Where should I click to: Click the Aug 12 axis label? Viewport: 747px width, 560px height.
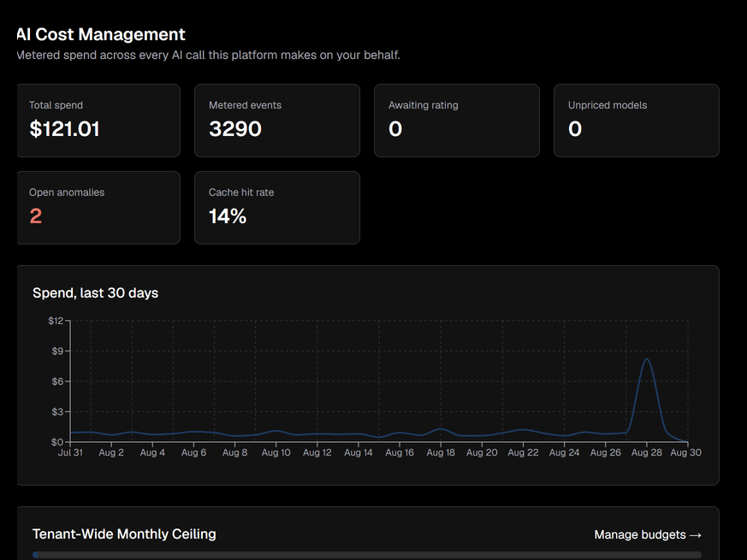(317, 452)
